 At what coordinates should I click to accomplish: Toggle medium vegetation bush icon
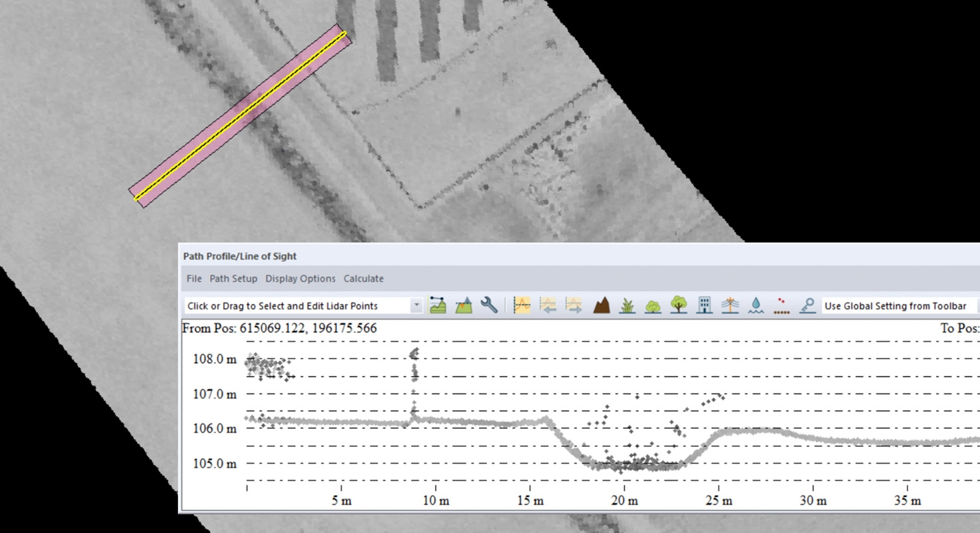653,306
